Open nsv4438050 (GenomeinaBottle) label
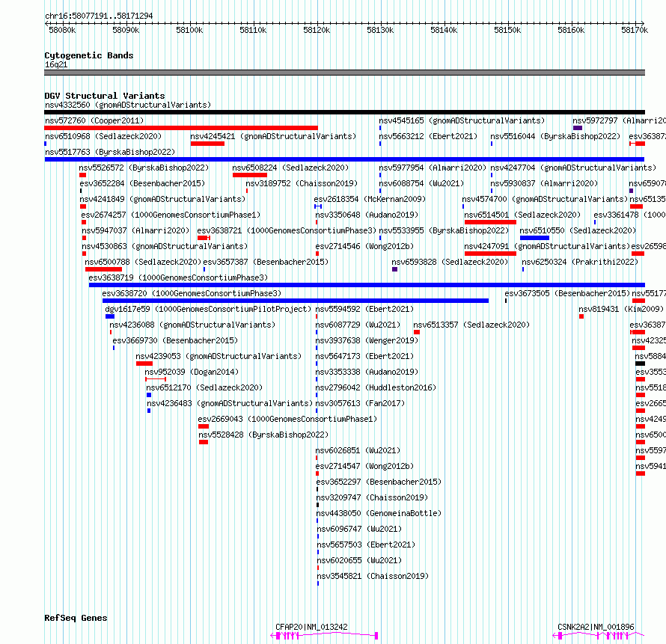This screenshot has width=666, height=644. click(x=379, y=513)
